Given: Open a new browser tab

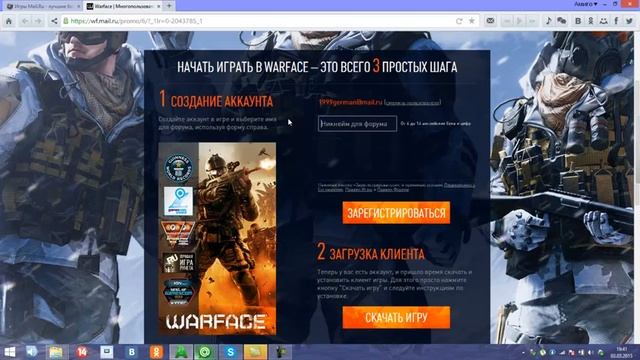Looking at the screenshot, I should [x=169, y=6].
